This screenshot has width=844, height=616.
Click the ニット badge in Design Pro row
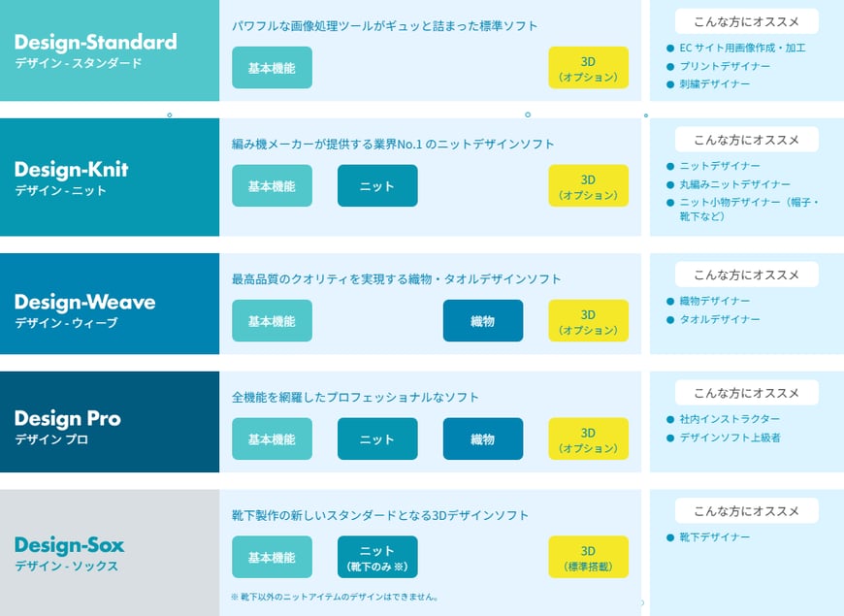click(377, 439)
